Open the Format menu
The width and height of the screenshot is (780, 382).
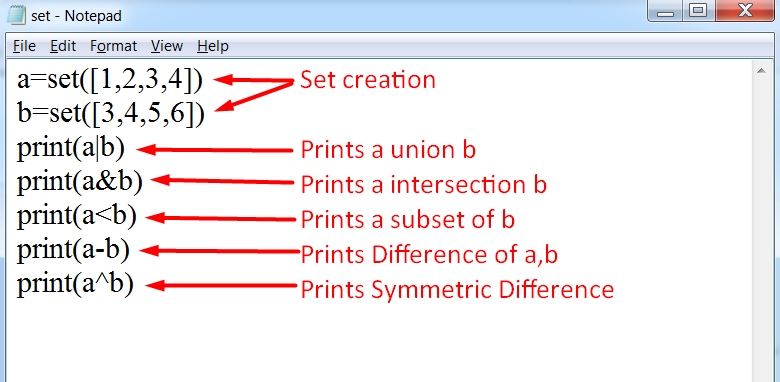113,46
